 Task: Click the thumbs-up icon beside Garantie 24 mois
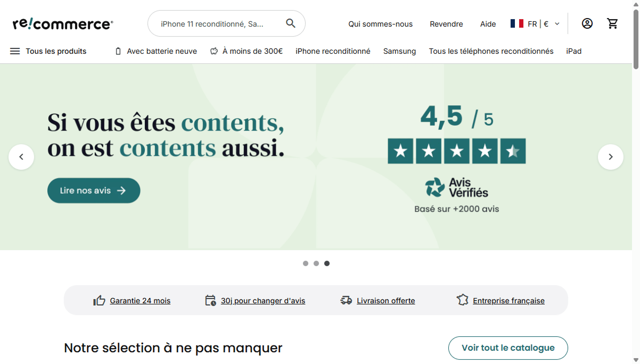click(x=99, y=300)
